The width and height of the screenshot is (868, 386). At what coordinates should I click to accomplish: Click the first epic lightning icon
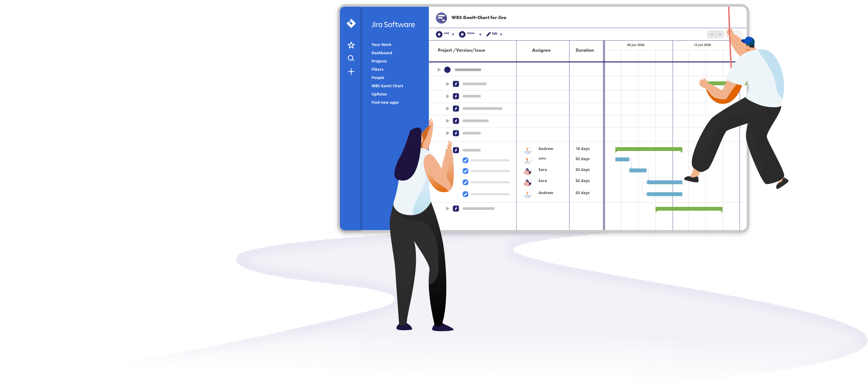pyautogui.click(x=456, y=84)
